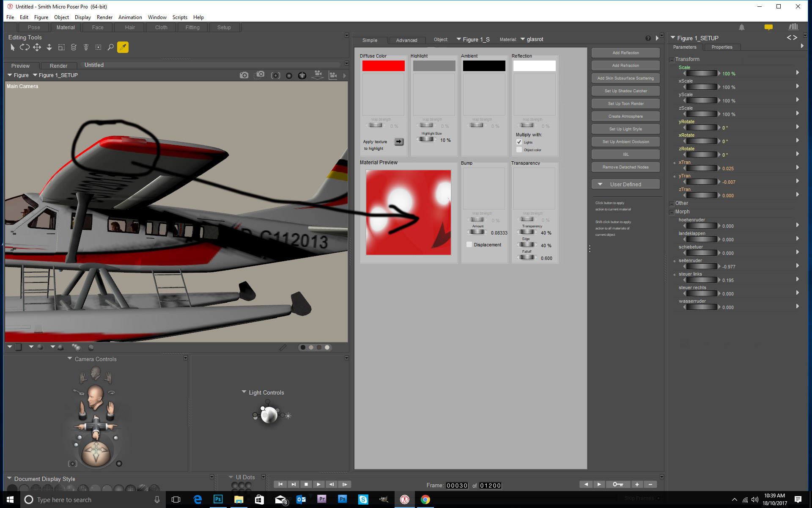Screen dimensions: 812x508
Task: Click the play button in animation controls
Action: 319,484
